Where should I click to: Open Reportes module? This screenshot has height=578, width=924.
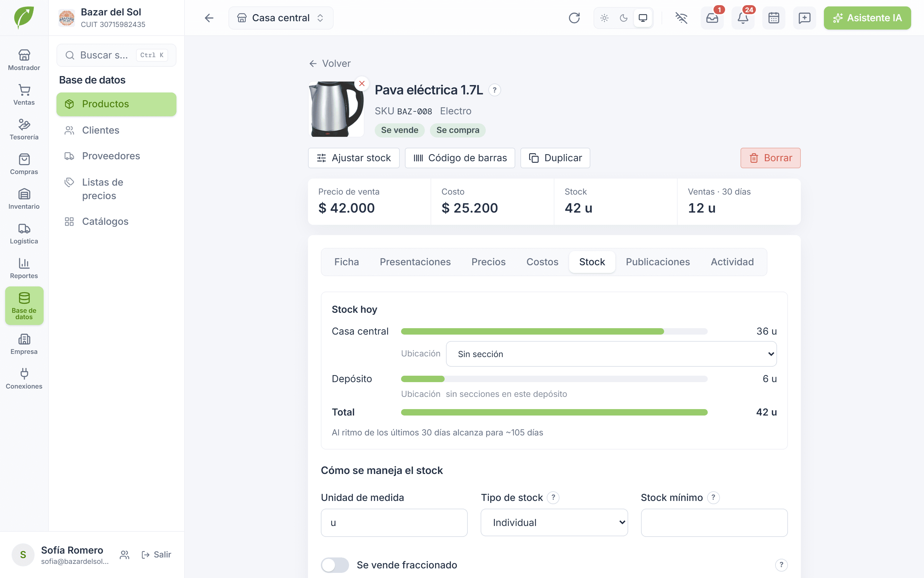(x=24, y=268)
